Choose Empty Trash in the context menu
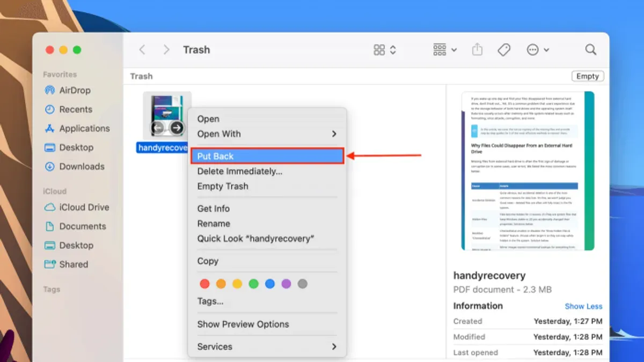This screenshot has height=362, width=644. click(267, 187)
